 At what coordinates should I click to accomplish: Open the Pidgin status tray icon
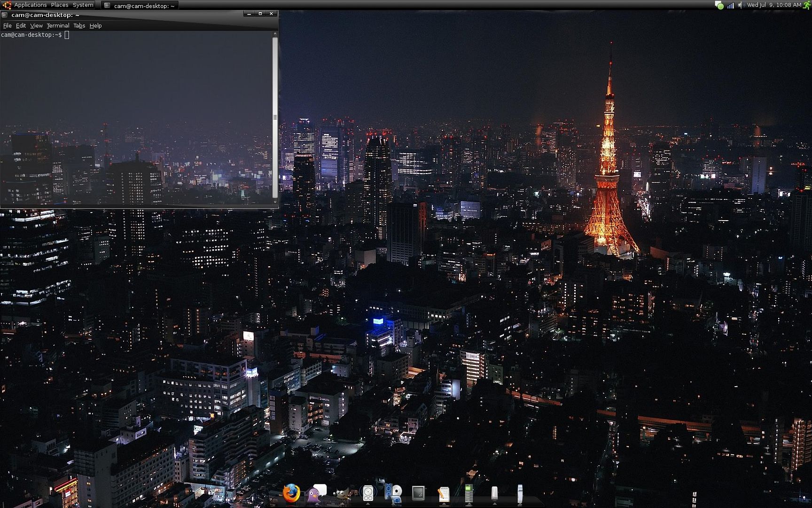click(719, 5)
